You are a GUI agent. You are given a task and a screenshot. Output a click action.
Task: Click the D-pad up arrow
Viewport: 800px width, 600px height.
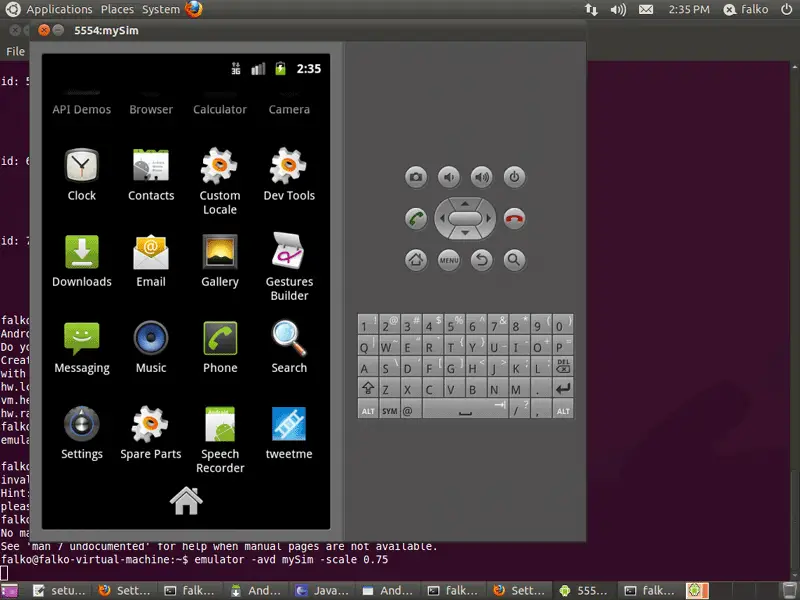pos(465,204)
